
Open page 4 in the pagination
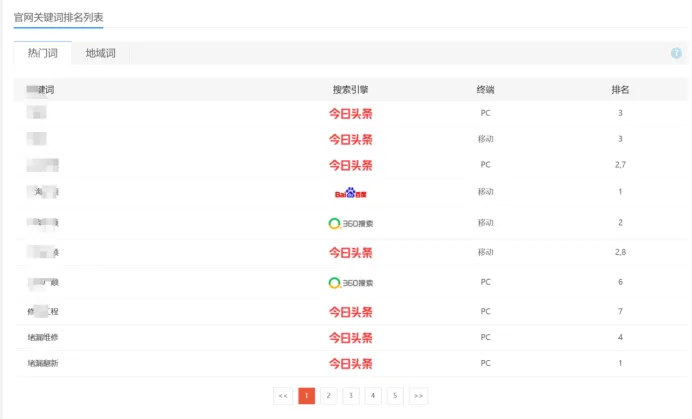click(373, 396)
